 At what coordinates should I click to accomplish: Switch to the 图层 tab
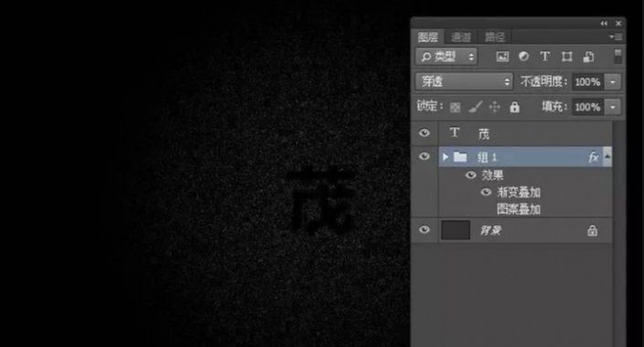click(x=428, y=37)
